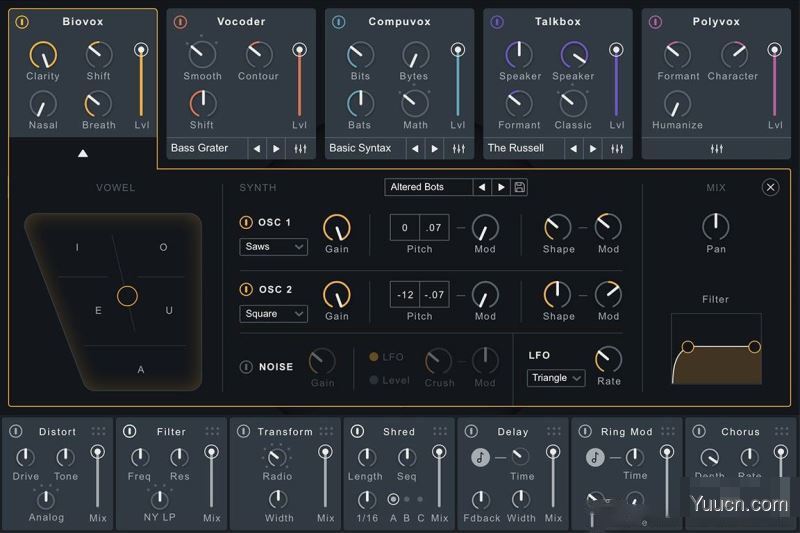
Task: Select next Compuvox preset arrow
Action: [x=434, y=148]
